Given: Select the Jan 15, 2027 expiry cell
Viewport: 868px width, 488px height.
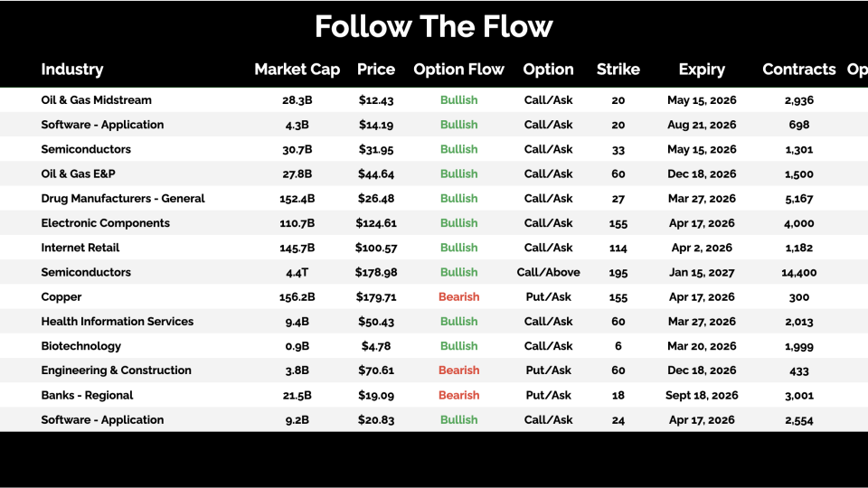Looking at the screenshot, I should 702,272.
